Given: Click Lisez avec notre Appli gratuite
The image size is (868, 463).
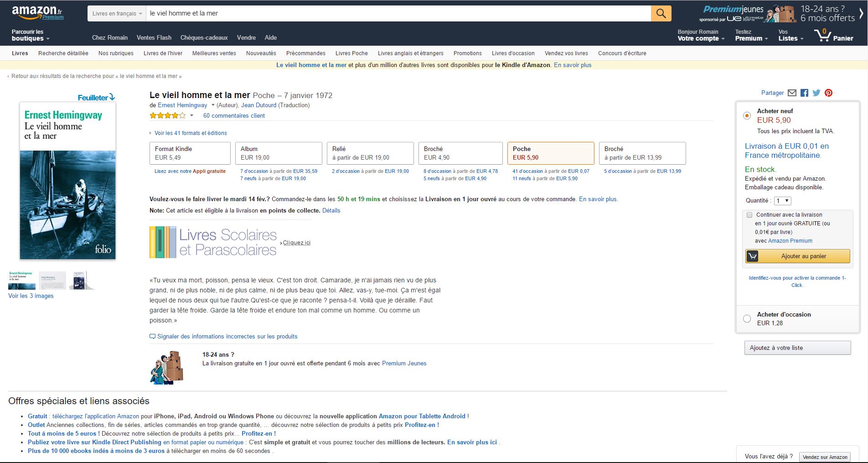Looking at the screenshot, I should click(x=190, y=172).
